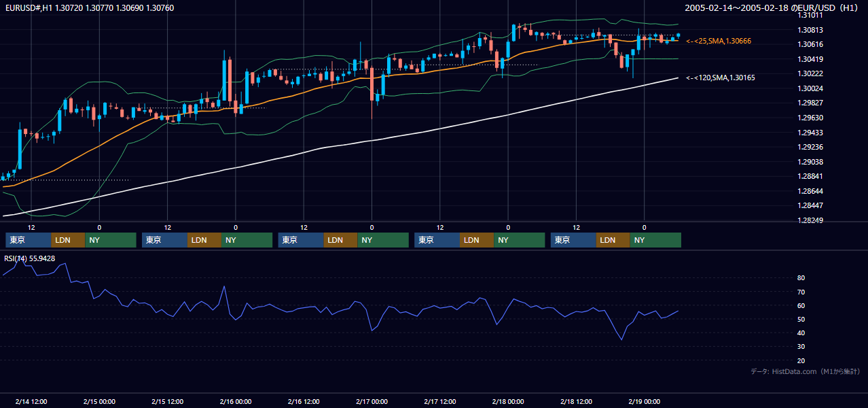
Task: Click price axis value 1.30222
Action: click(810, 74)
